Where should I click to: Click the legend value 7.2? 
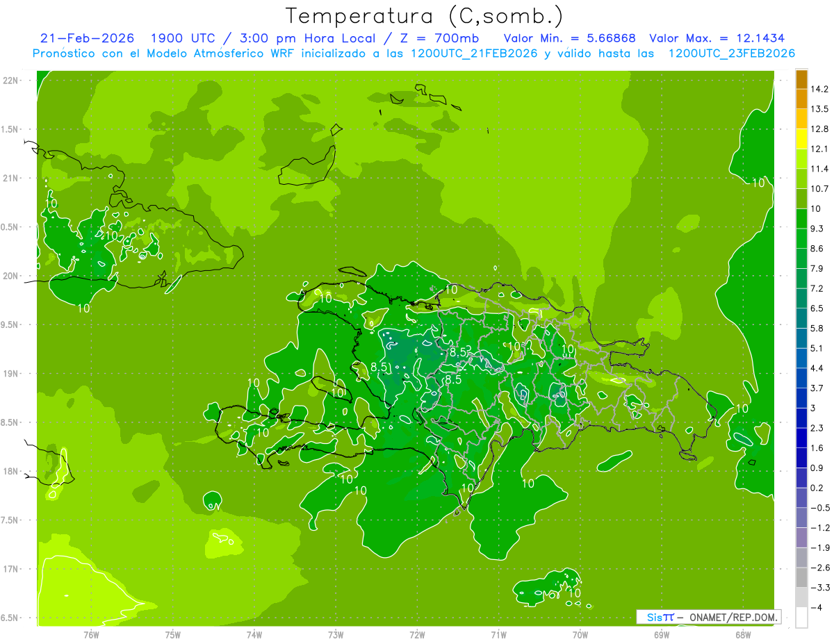pyautogui.click(x=817, y=288)
